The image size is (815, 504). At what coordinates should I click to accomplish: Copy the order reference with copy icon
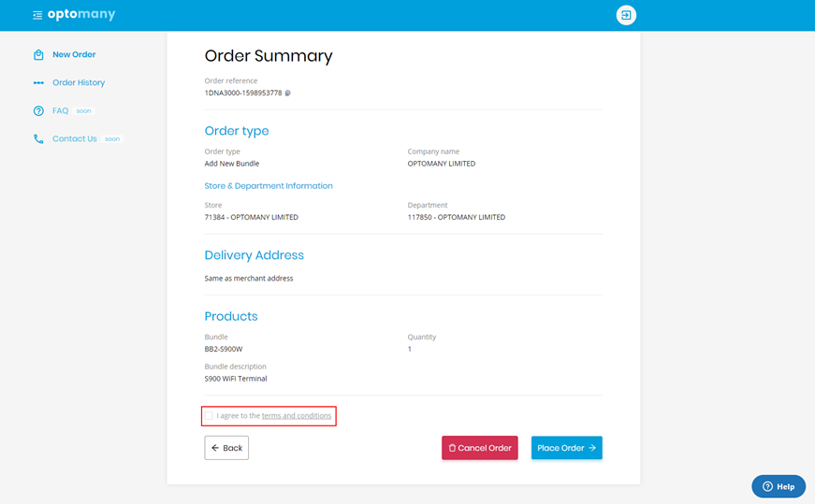click(x=287, y=93)
